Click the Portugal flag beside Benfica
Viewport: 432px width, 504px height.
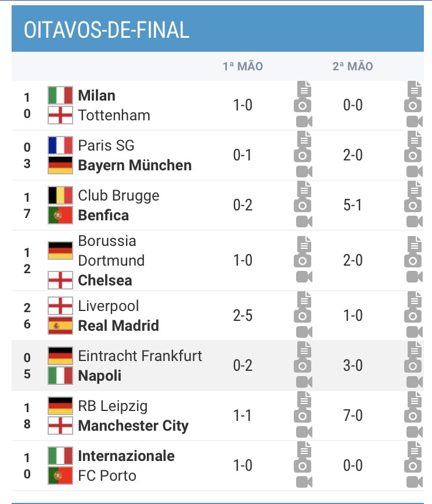coord(60,215)
